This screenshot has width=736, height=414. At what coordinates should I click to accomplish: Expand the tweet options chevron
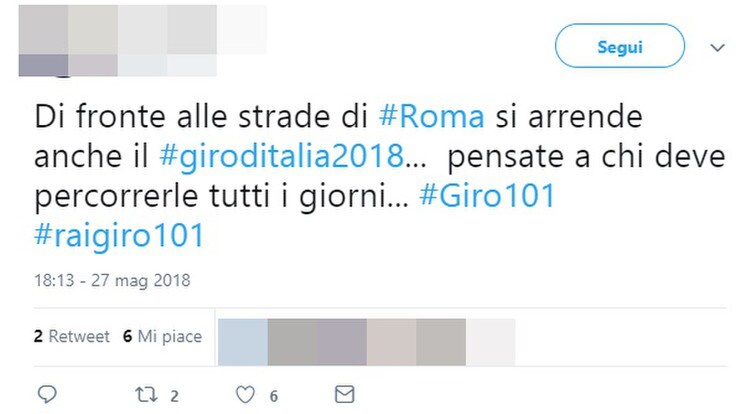click(x=717, y=47)
